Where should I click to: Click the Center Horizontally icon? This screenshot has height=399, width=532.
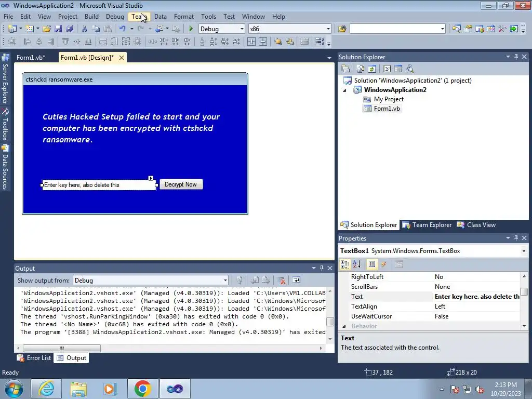pos(251,42)
